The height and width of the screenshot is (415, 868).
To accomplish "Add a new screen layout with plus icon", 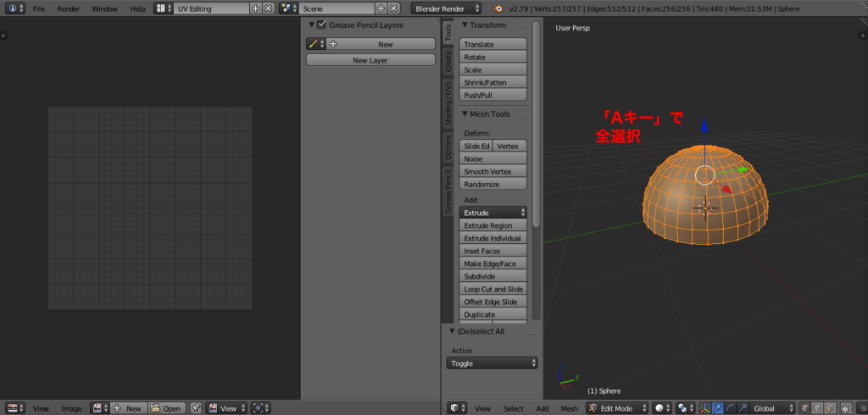I will point(256,8).
